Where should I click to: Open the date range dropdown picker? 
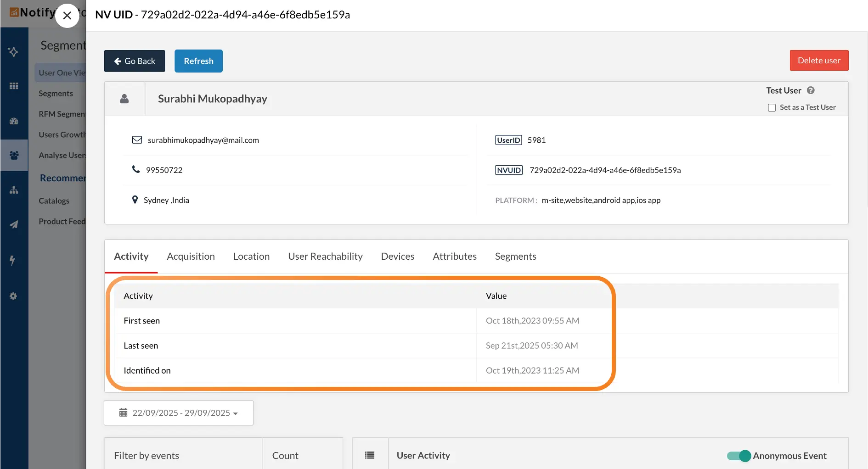coord(179,413)
